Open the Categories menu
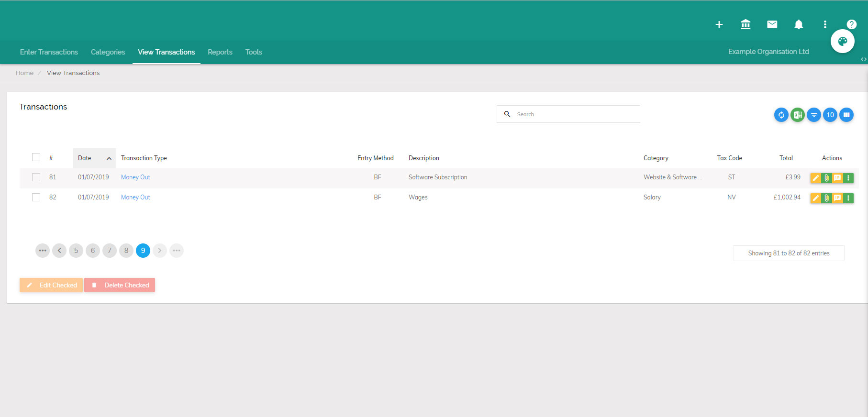868x417 pixels. point(108,52)
